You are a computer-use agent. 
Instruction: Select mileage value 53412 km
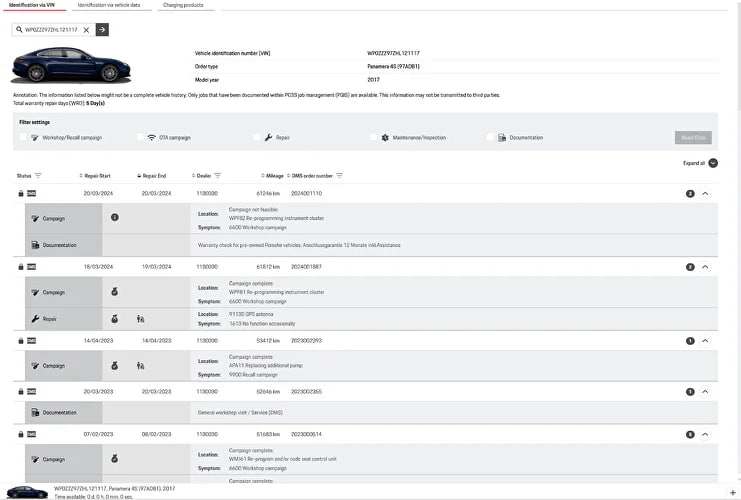[268, 340]
